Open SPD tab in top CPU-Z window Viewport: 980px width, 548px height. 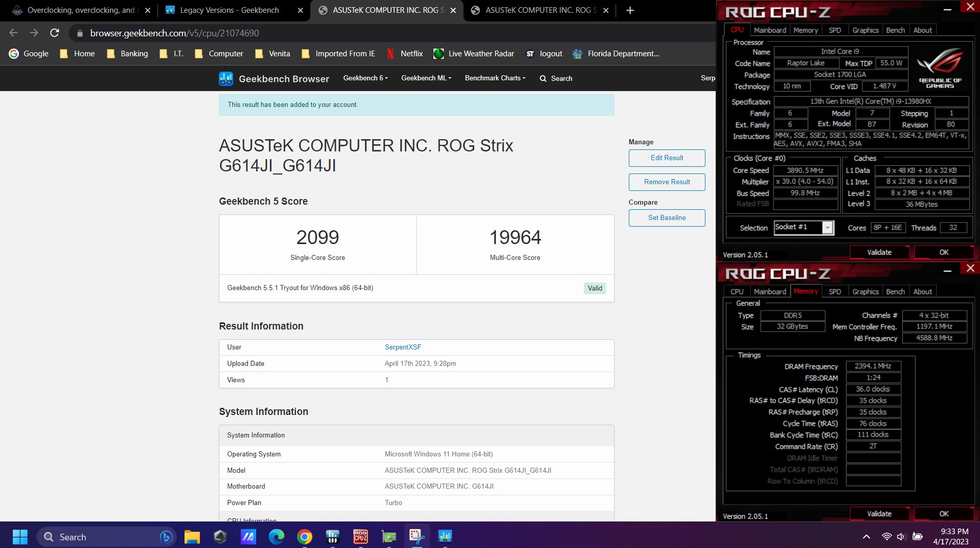(835, 30)
